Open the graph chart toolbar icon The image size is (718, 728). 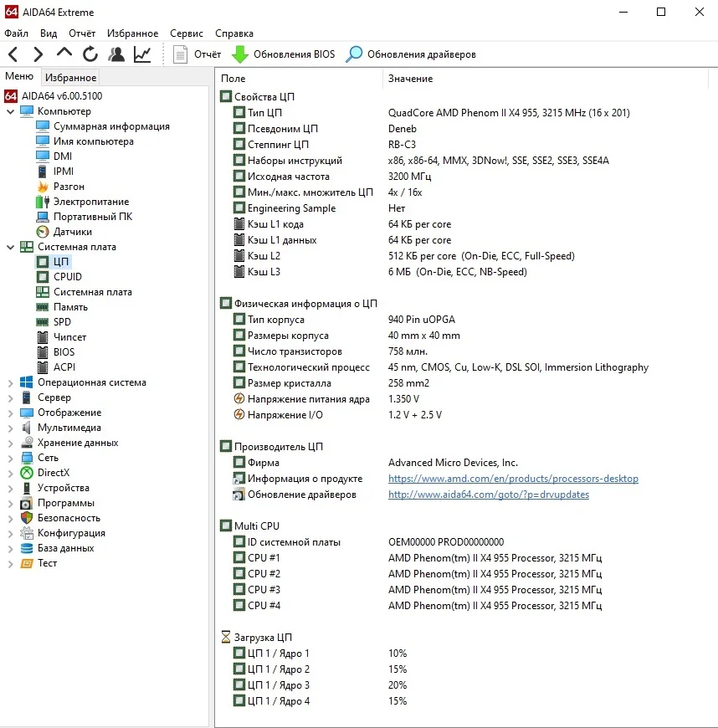[x=142, y=54]
